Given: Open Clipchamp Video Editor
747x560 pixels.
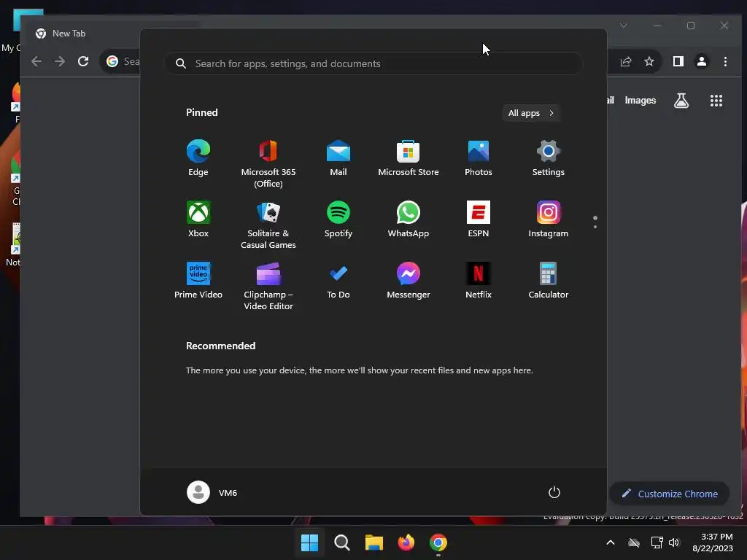Looking at the screenshot, I should tap(268, 287).
